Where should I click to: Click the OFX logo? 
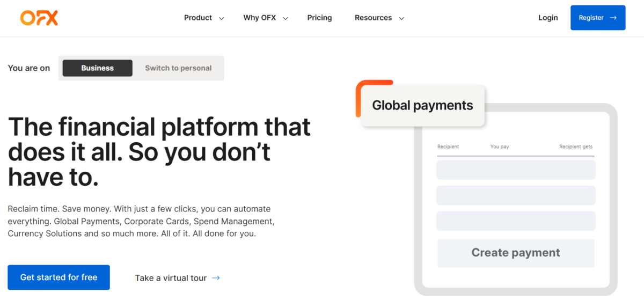click(39, 18)
